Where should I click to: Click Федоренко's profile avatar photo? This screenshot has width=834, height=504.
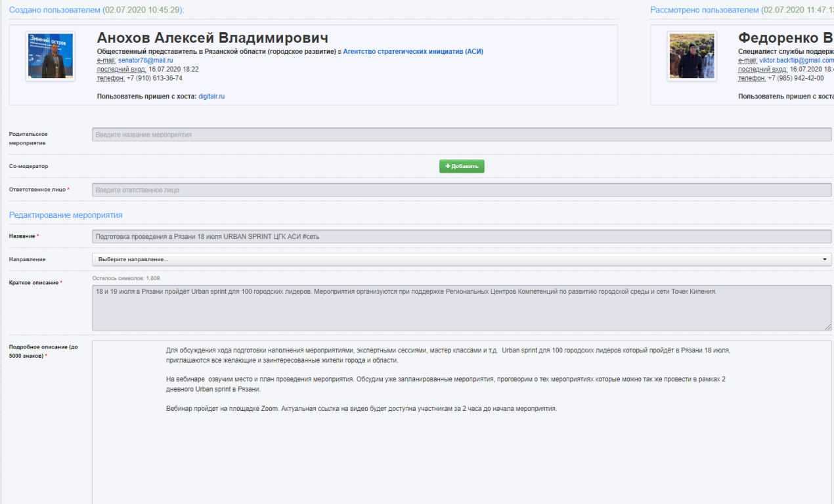(691, 56)
